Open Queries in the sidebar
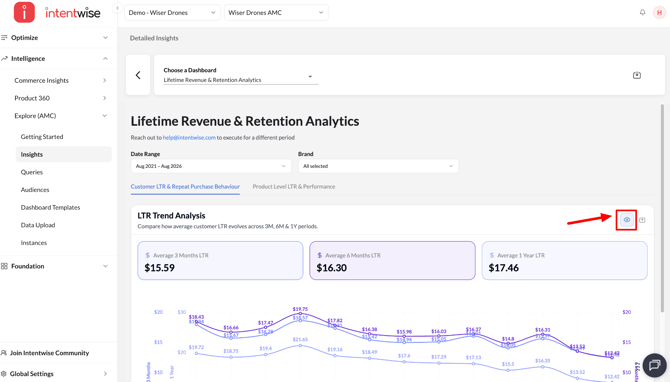The height and width of the screenshot is (382, 670). pyautogui.click(x=32, y=172)
